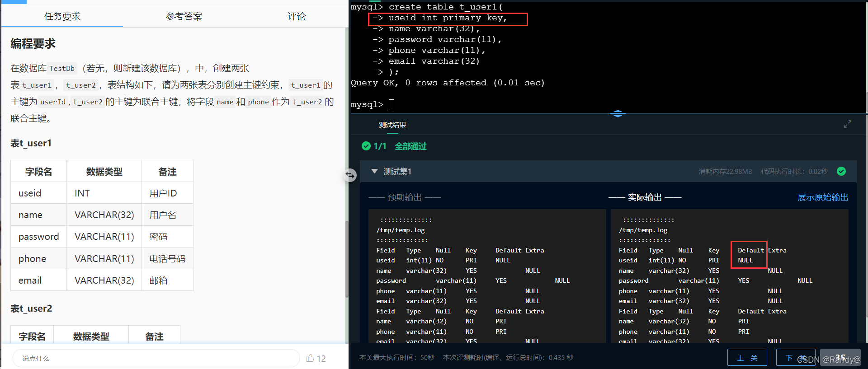Click the password field name cell
This screenshot has width=868, height=369.
click(39, 237)
